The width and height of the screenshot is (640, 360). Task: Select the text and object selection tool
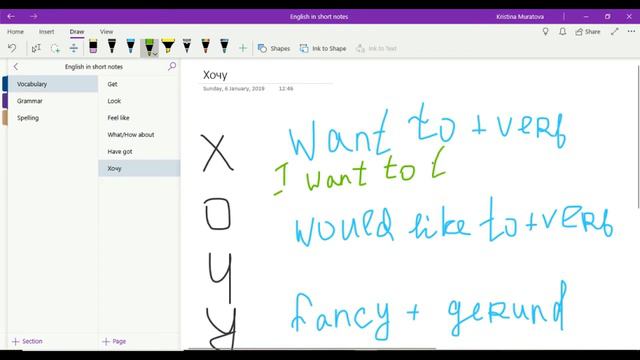point(36,48)
